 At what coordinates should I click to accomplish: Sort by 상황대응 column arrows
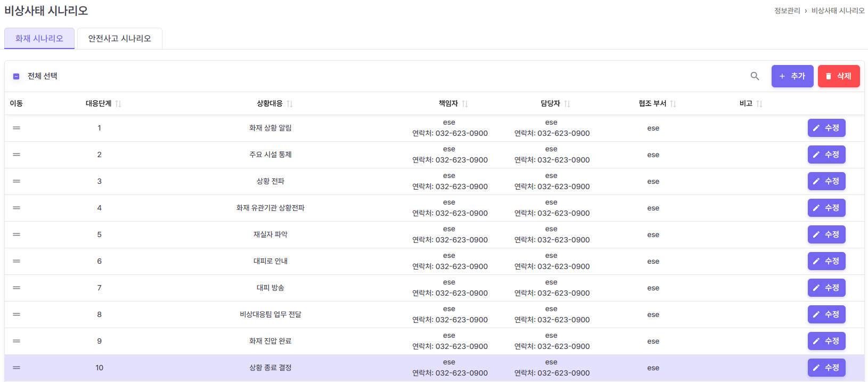(290, 104)
